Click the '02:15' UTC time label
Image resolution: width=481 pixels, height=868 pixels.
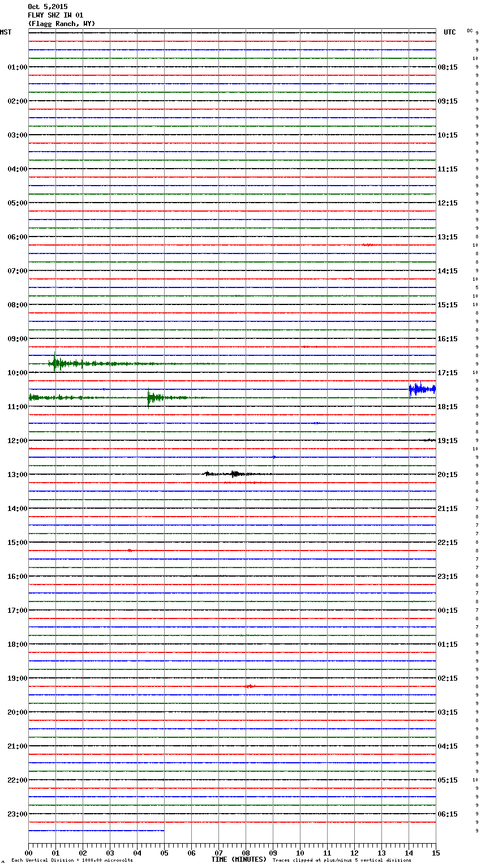448,678
